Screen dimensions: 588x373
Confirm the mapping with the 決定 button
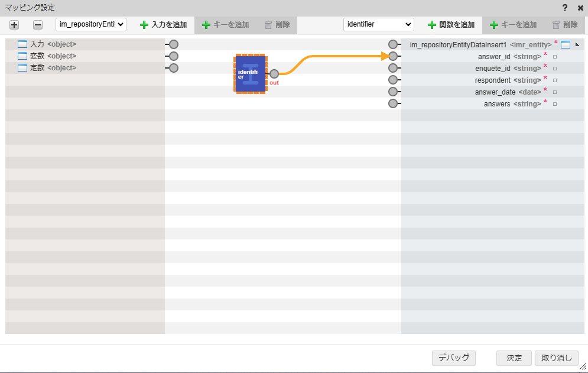[513, 358]
